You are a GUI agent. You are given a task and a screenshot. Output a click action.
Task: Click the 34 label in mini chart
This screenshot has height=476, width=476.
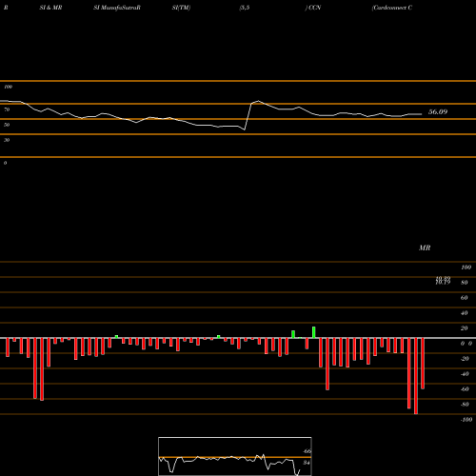(307, 463)
